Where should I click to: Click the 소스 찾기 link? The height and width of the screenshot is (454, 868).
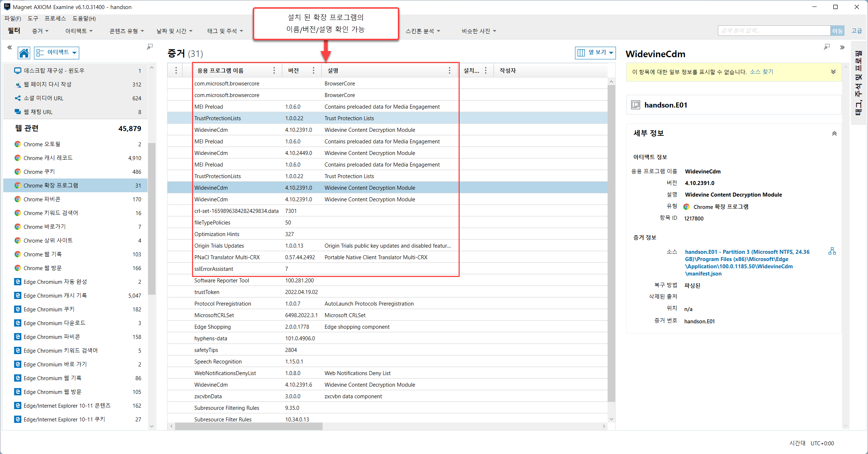(761, 72)
